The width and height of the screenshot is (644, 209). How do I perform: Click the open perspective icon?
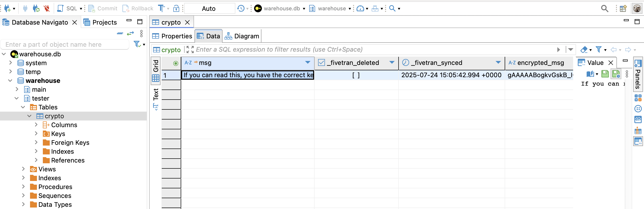pos(623,9)
